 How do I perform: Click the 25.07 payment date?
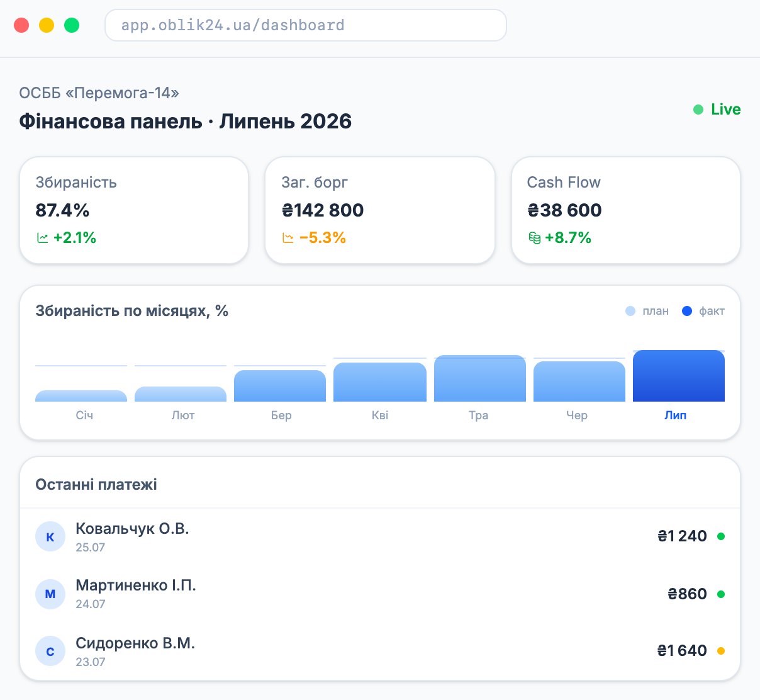(91, 548)
